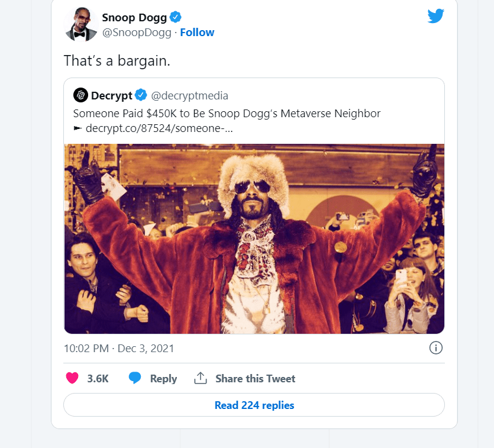Follow Snoop Dogg via Follow link
Viewport: 494px width, 448px height.
[197, 33]
